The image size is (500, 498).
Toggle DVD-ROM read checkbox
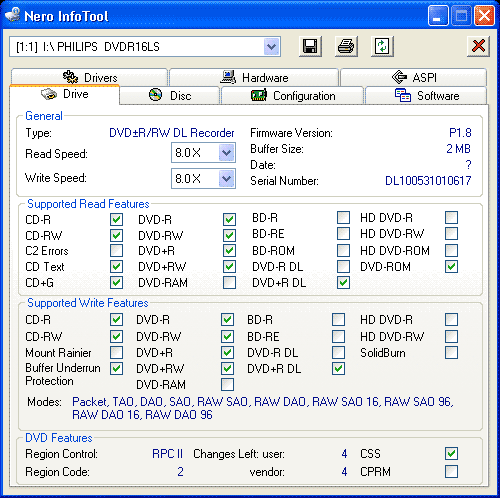[451, 266]
